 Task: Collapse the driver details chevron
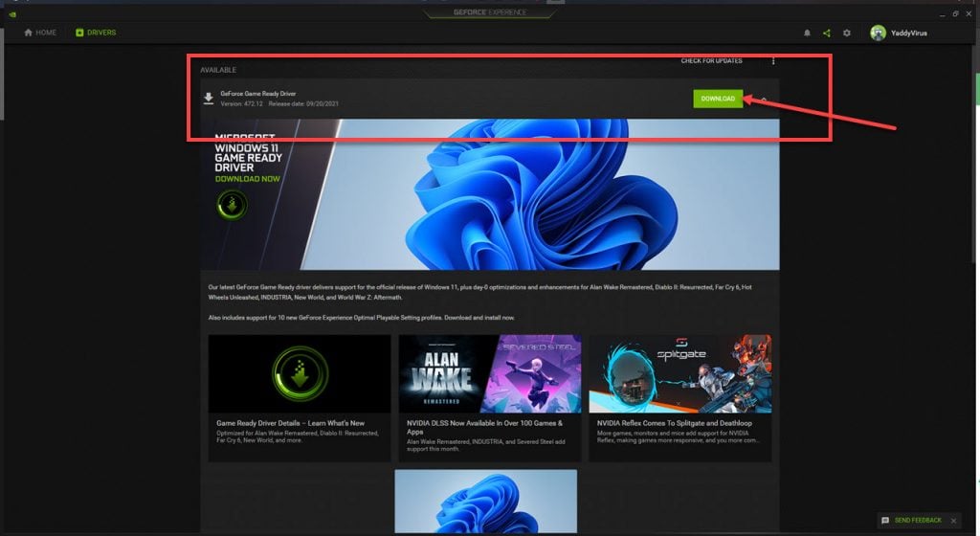pyautogui.click(x=764, y=100)
